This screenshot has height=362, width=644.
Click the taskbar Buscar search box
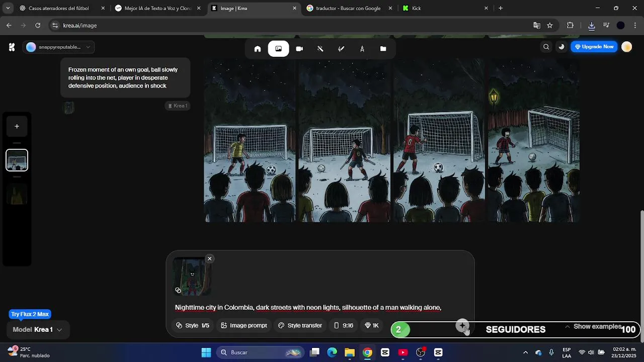pyautogui.click(x=260, y=352)
